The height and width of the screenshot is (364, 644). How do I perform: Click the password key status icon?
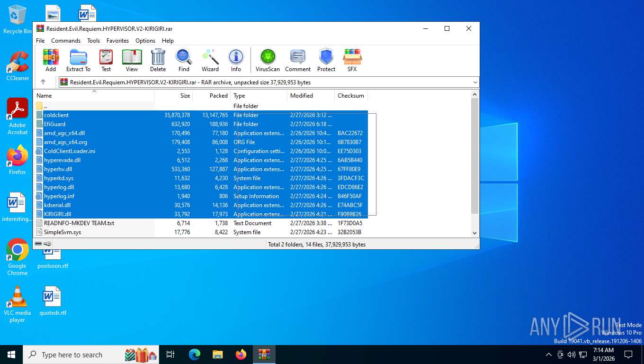[47, 244]
